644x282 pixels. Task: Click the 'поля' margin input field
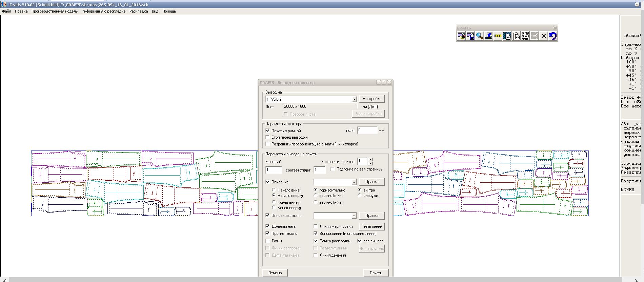[367, 130]
